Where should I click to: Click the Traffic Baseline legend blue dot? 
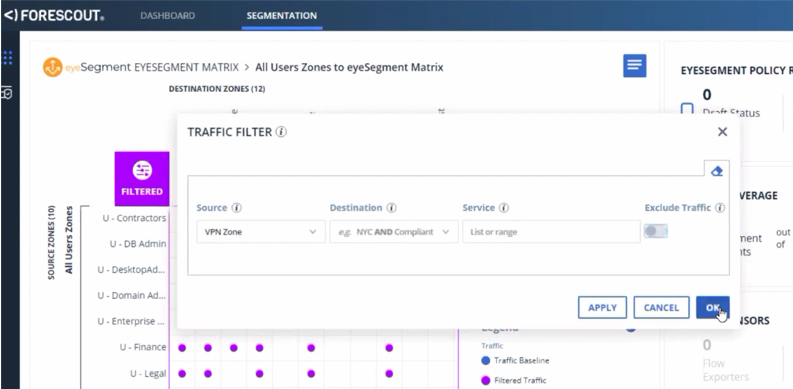pos(486,361)
